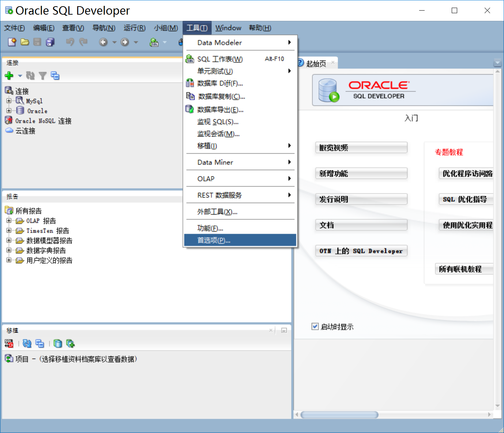Open the 导航 (Navigate) menu

pos(104,28)
